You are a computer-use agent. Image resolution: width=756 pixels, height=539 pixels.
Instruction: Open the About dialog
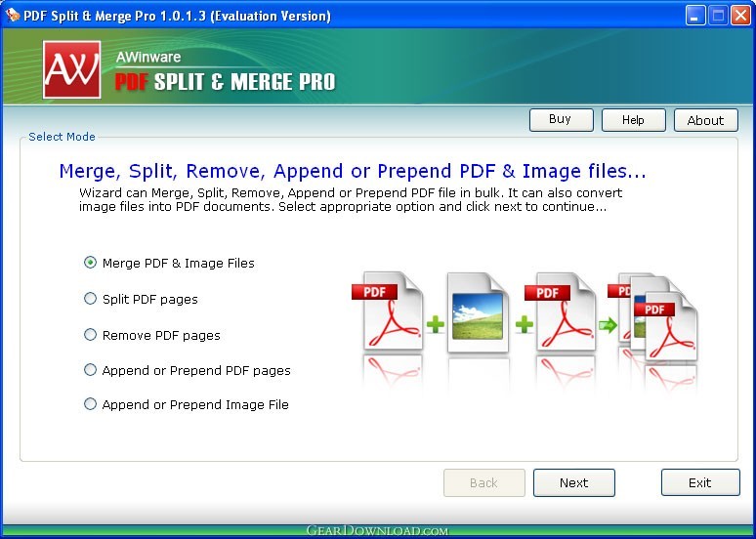[x=705, y=120]
